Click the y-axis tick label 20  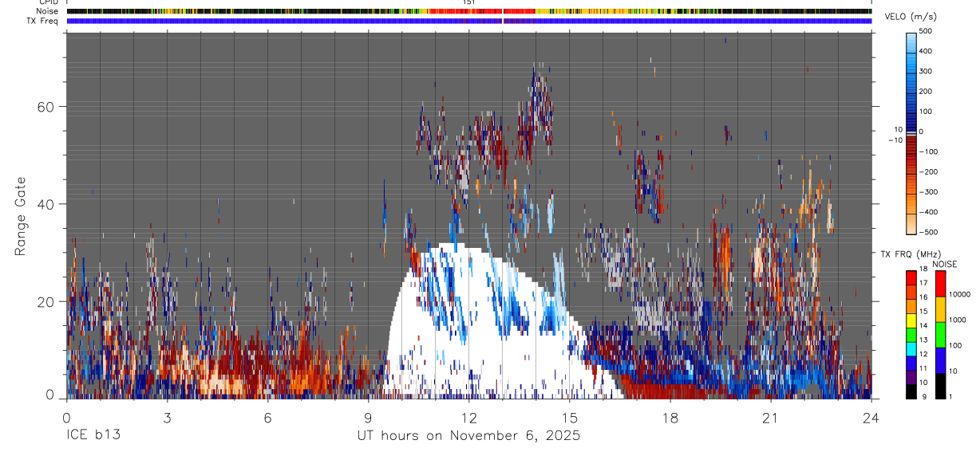(45, 302)
